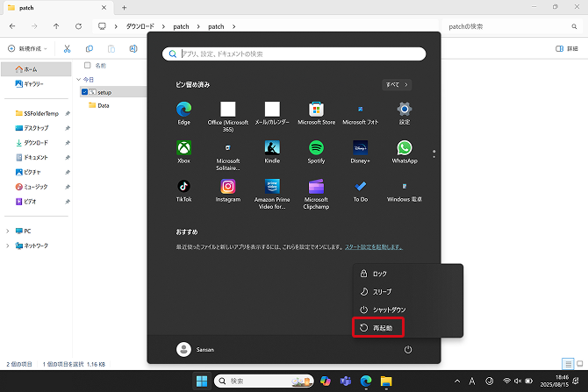The width and height of the screenshot is (588, 392).
Task: Open the Mail/Calendar pinned app
Action: [272, 113]
